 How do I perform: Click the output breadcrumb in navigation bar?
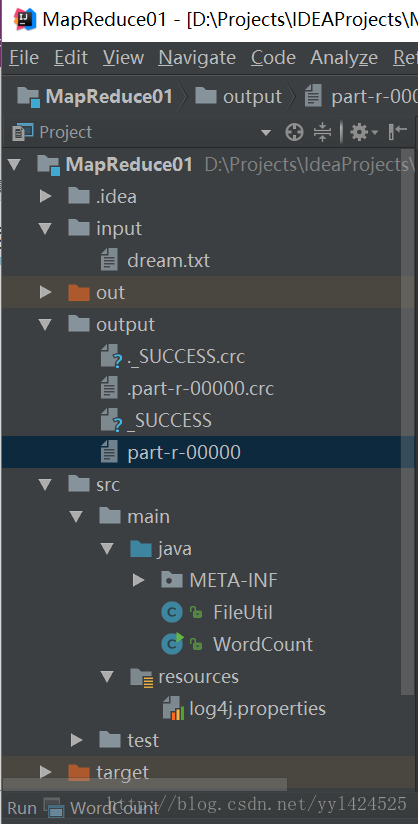click(x=239, y=97)
